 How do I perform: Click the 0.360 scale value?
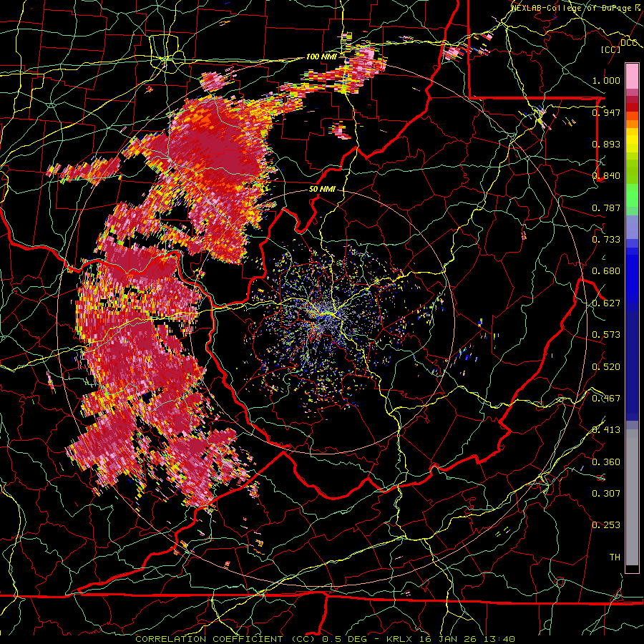pyautogui.click(x=606, y=462)
